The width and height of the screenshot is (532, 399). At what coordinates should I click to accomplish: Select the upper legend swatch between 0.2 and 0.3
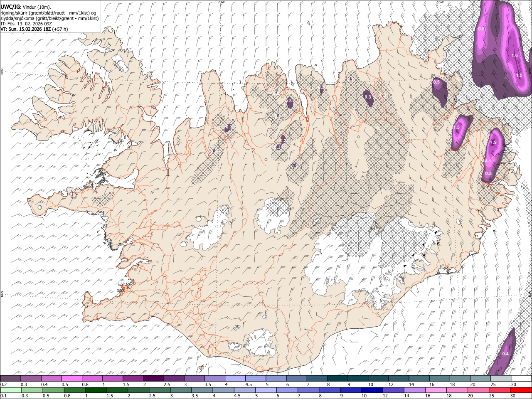pos(10,379)
